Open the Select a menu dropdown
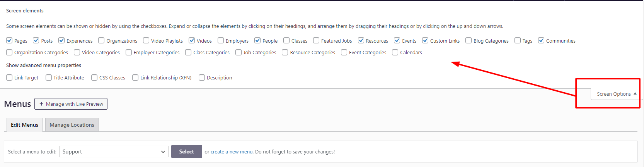644x167 pixels. [x=114, y=152]
